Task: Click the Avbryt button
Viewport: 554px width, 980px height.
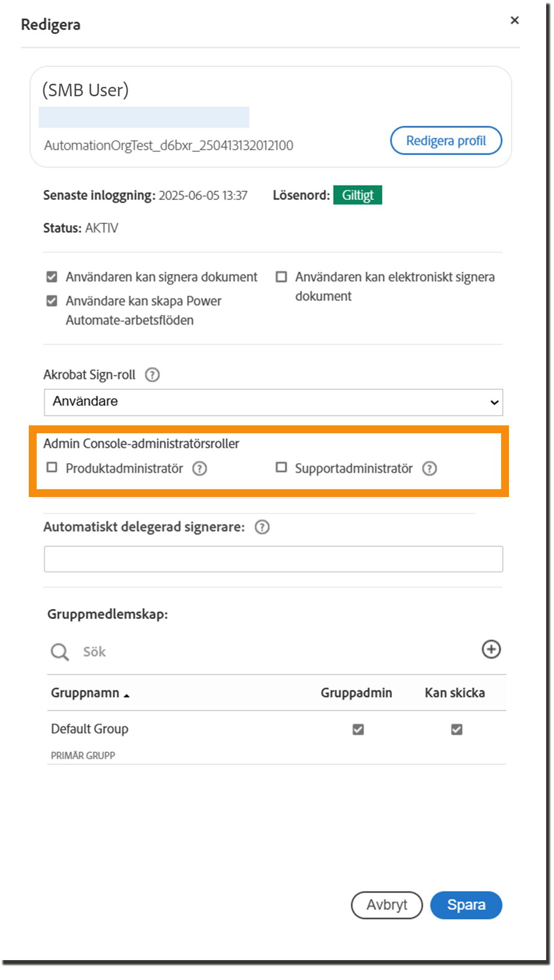Action: (x=386, y=905)
